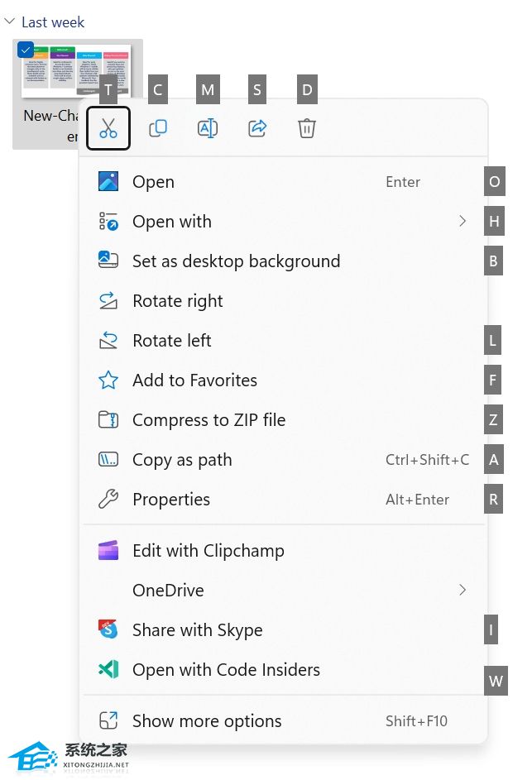532x780 pixels.
Task: Expand the OneDrive submenu arrow
Action: 463,591
